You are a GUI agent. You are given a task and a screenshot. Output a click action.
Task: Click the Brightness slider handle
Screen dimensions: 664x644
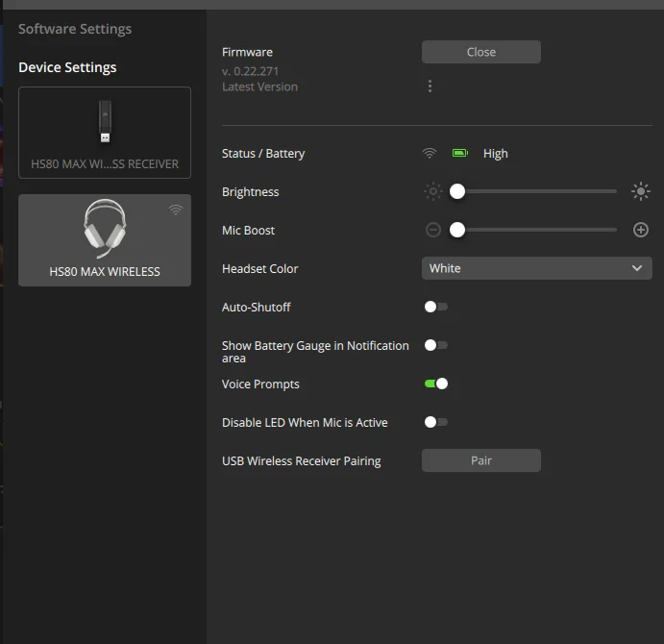[457, 191]
